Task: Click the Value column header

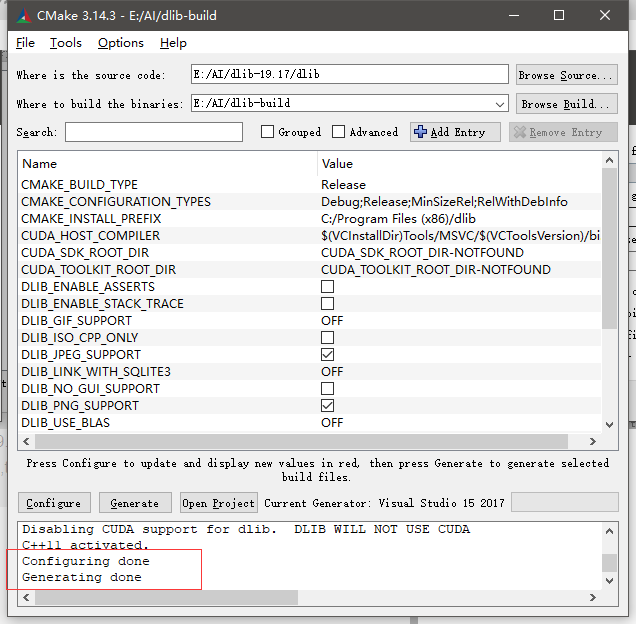Action: (x=337, y=164)
